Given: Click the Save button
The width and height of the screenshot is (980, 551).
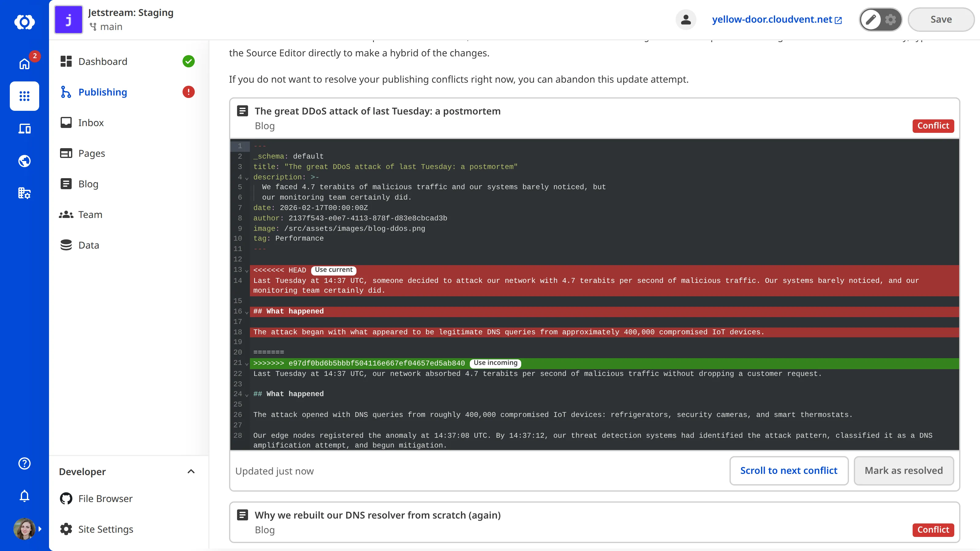Looking at the screenshot, I should click(x=941, y=19).
